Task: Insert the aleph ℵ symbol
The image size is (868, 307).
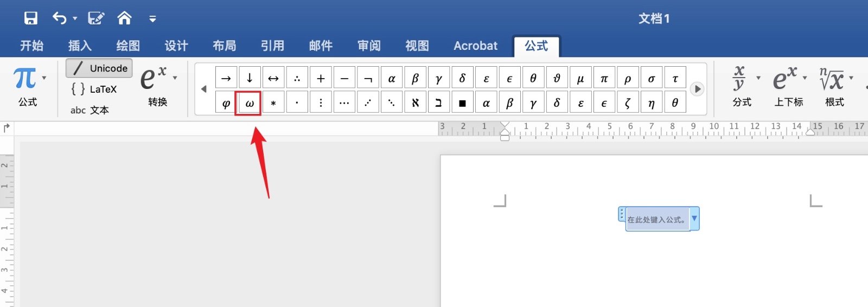Action: pyautogui.click(x=415, y=103)
